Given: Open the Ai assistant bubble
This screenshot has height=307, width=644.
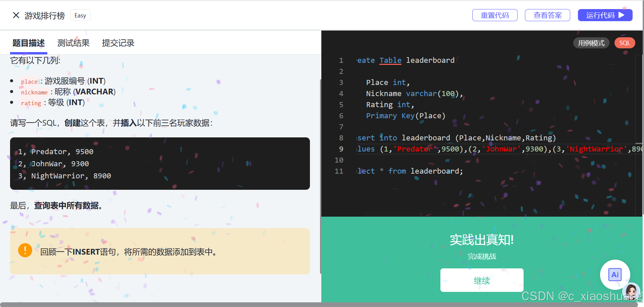Looking at the screenshot, I should [615, 274].
